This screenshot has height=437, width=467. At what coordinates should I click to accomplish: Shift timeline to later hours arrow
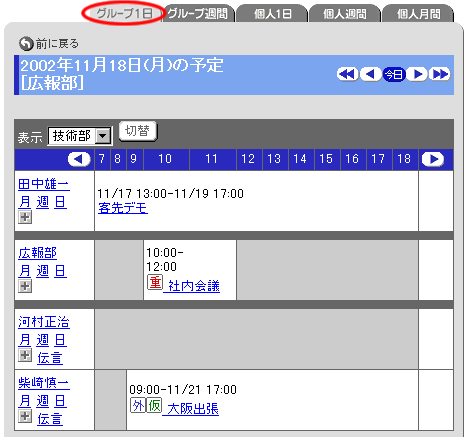click(x=433, y=159)
